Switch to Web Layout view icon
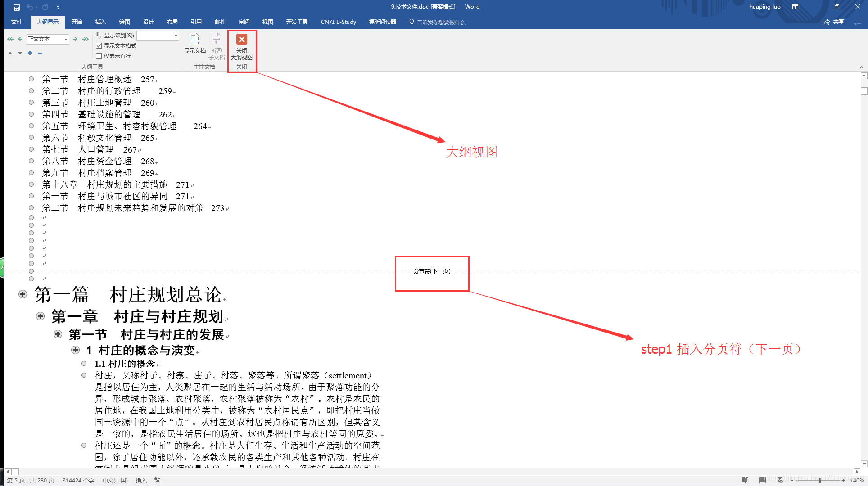Screen dimensions: 868x486 [779, 481]
